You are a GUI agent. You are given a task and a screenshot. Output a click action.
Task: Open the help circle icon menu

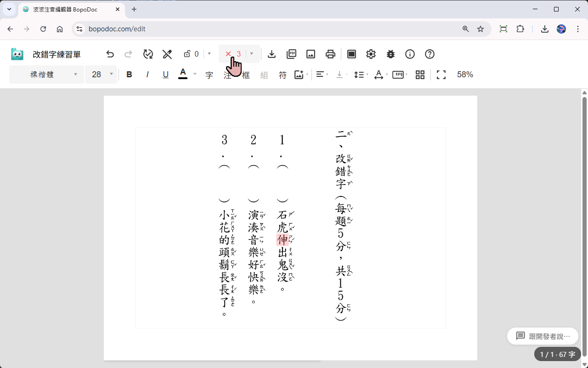point(429,54)
